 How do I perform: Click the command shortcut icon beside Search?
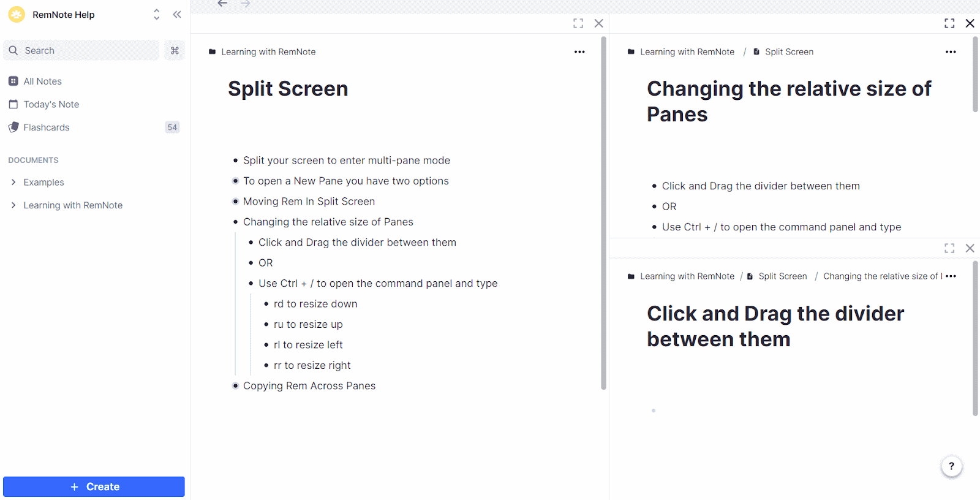[175, 51]
